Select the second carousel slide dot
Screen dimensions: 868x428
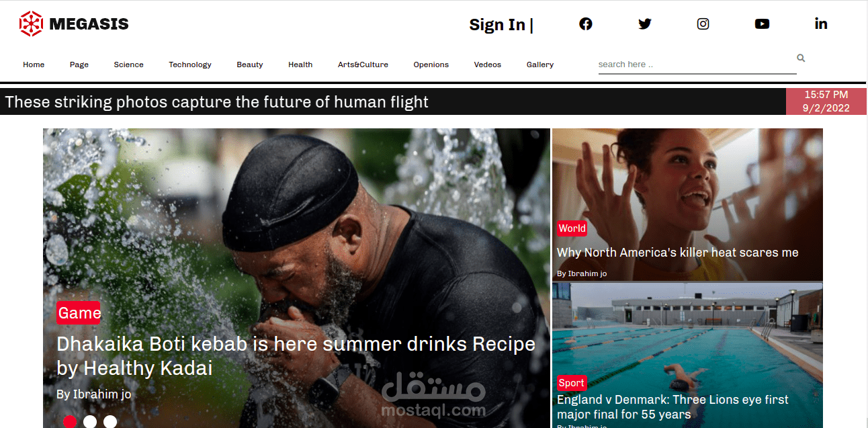pyautogui.click(x=90, y=422)
